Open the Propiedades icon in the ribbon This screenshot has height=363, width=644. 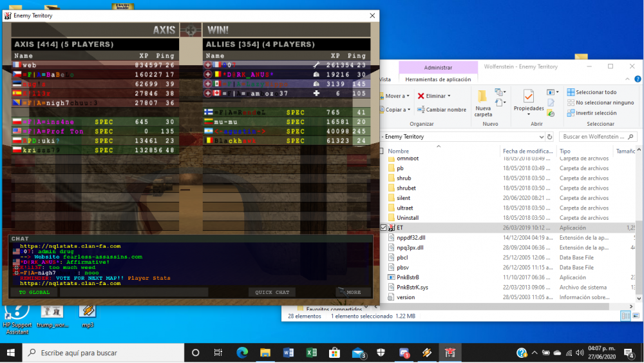pyautogui.click(x=528, y=96)
